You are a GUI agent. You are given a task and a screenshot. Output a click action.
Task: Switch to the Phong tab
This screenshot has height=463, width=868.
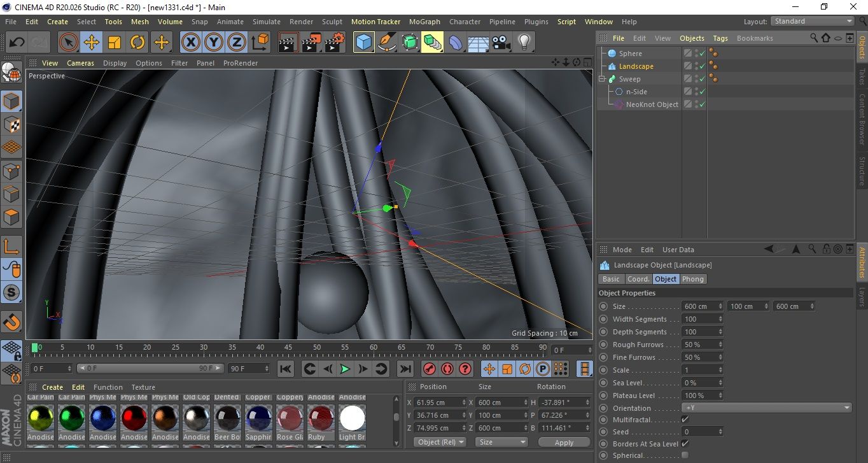[x=693, y=279]
